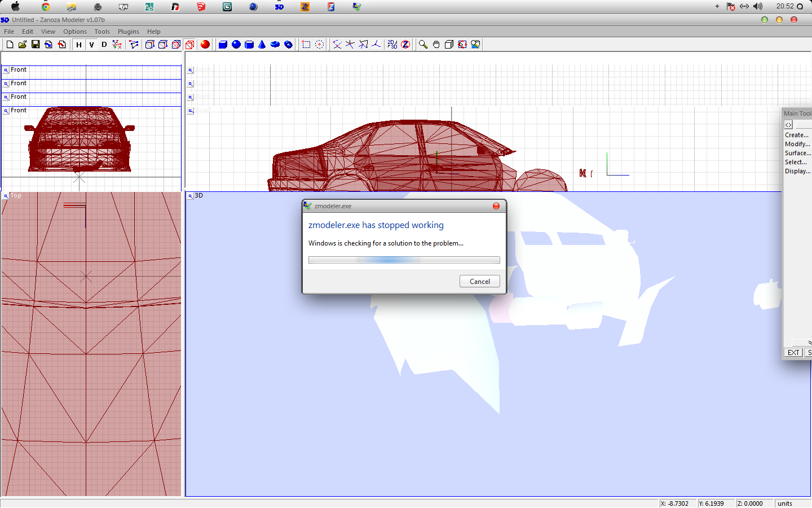Viewport: 812px width, 508px height.
Task: Create a sphere with the blue sphere icon
Action: coord(236,45)
